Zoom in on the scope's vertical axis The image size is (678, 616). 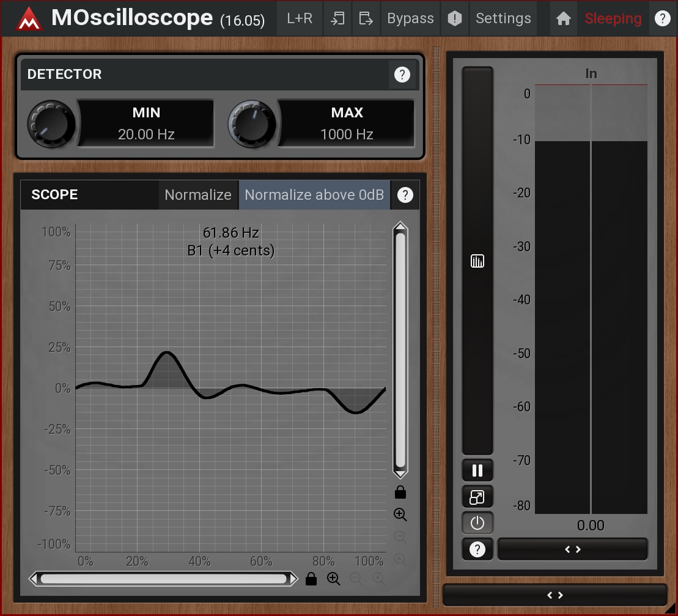400,514
